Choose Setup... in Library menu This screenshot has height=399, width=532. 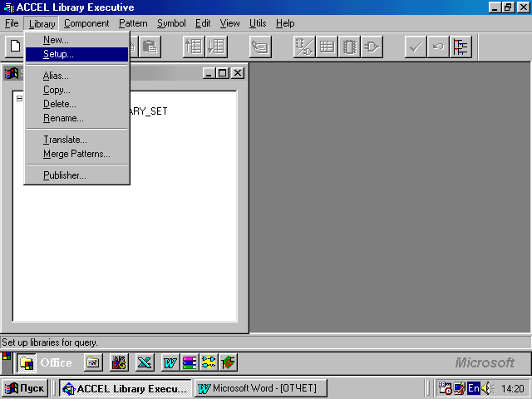point(77,54)
